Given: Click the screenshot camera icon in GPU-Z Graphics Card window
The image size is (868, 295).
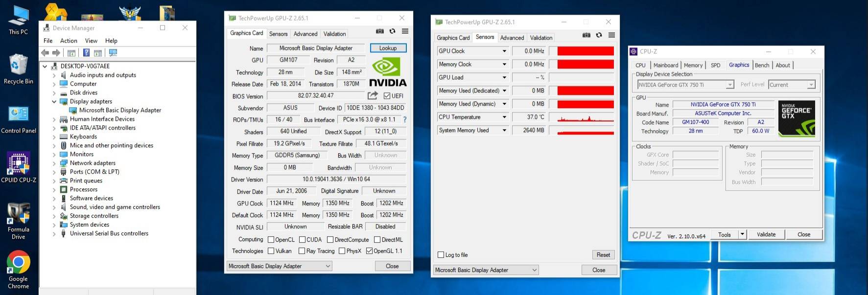Looking at the screenshot, I should click(379, 31).
